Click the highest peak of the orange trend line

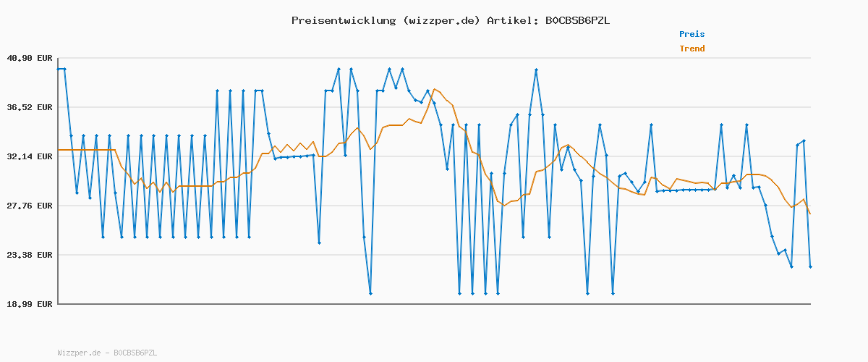click(434, 88)
